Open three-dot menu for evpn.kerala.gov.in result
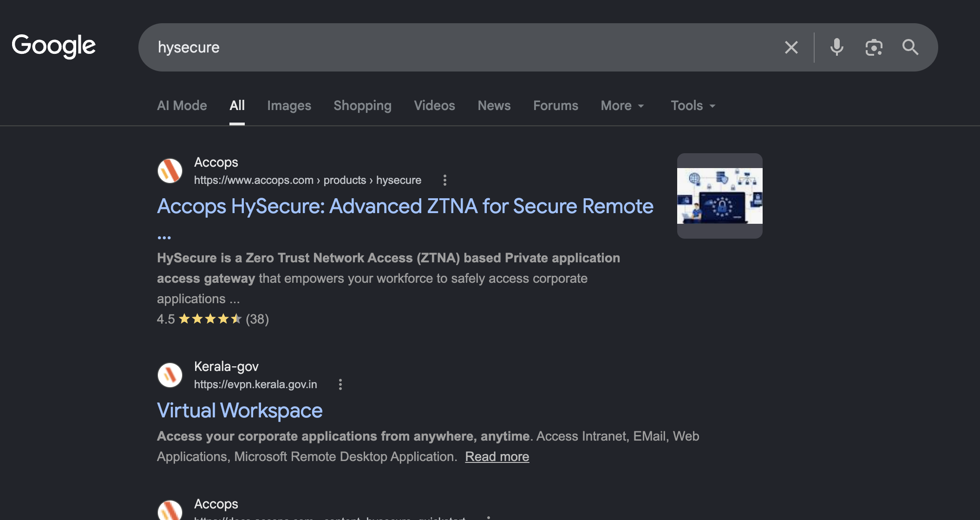 coord(340,384)
